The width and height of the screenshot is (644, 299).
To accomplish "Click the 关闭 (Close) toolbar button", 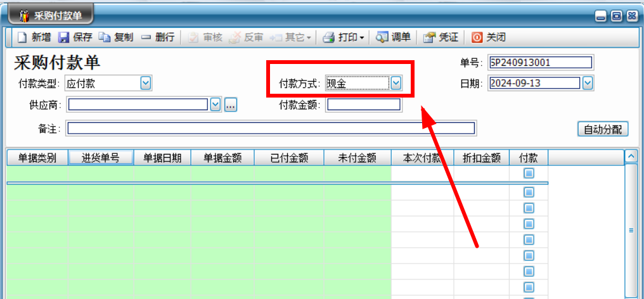I will pyautogui.click(x=488, y=37).
